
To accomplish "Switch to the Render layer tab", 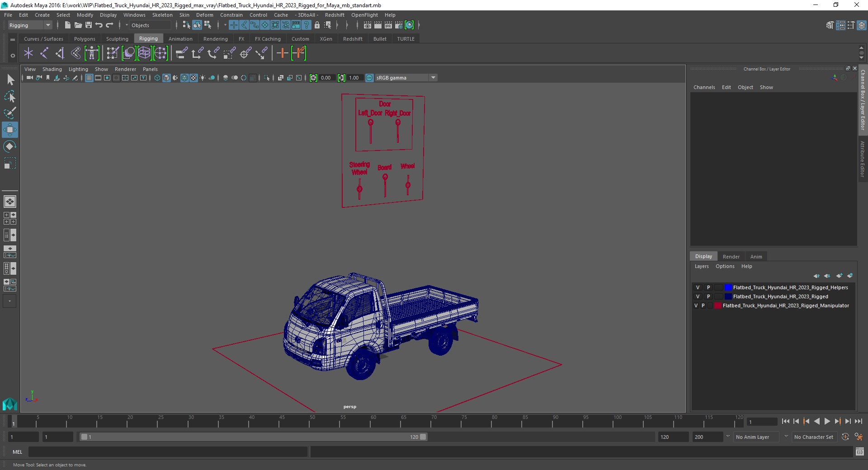I will click(731, 257).
